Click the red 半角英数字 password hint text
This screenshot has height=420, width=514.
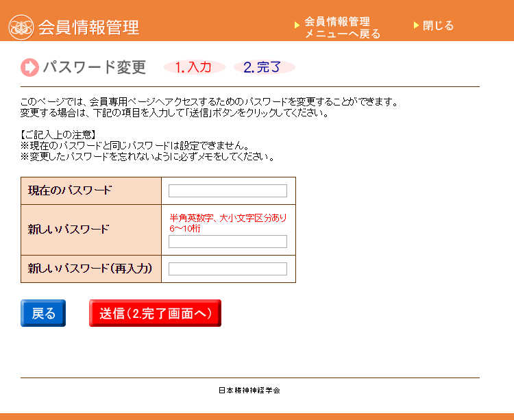[228, 223]
